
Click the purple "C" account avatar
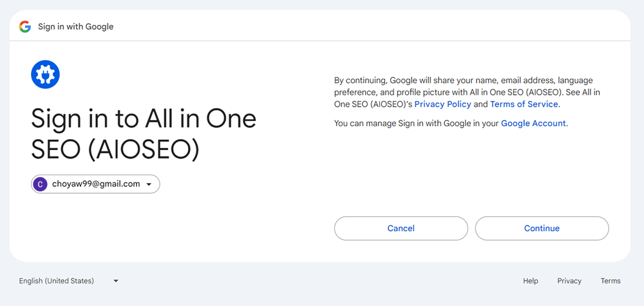(40, 184)
